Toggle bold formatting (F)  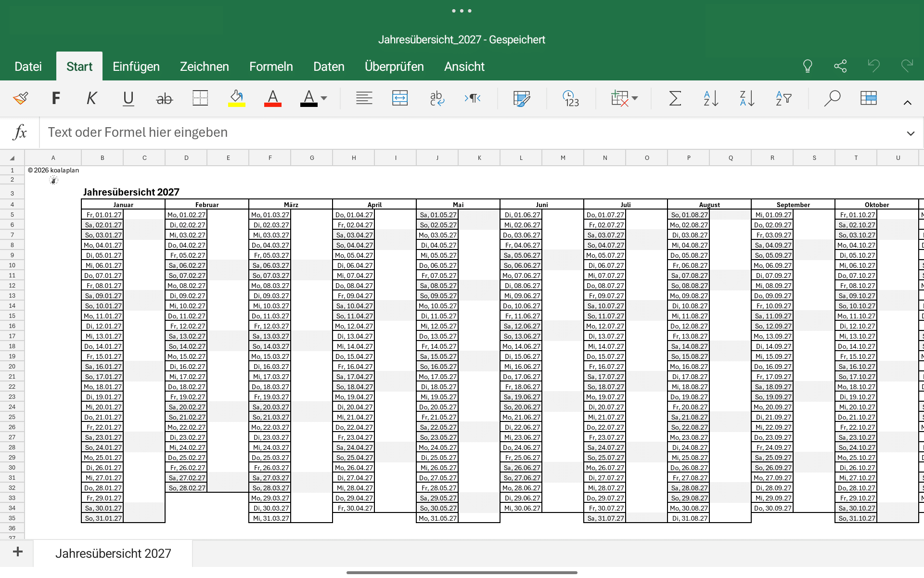[x=56, y=98]
